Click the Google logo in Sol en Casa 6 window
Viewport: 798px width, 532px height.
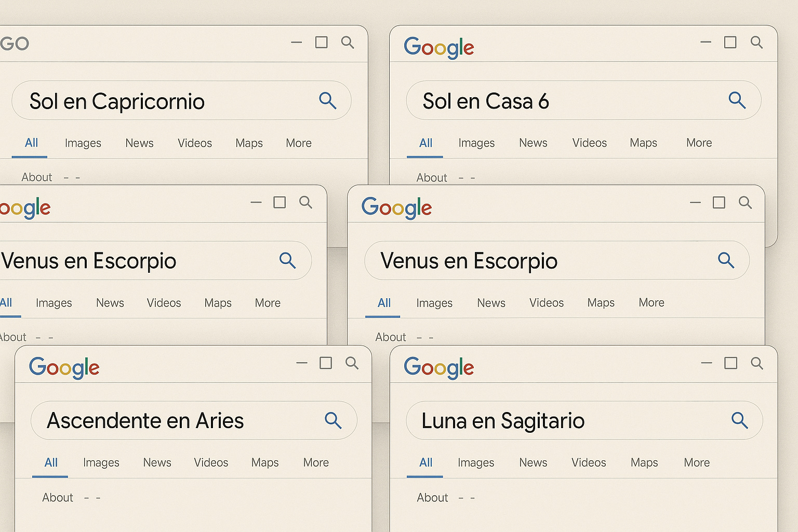[439, 47]
